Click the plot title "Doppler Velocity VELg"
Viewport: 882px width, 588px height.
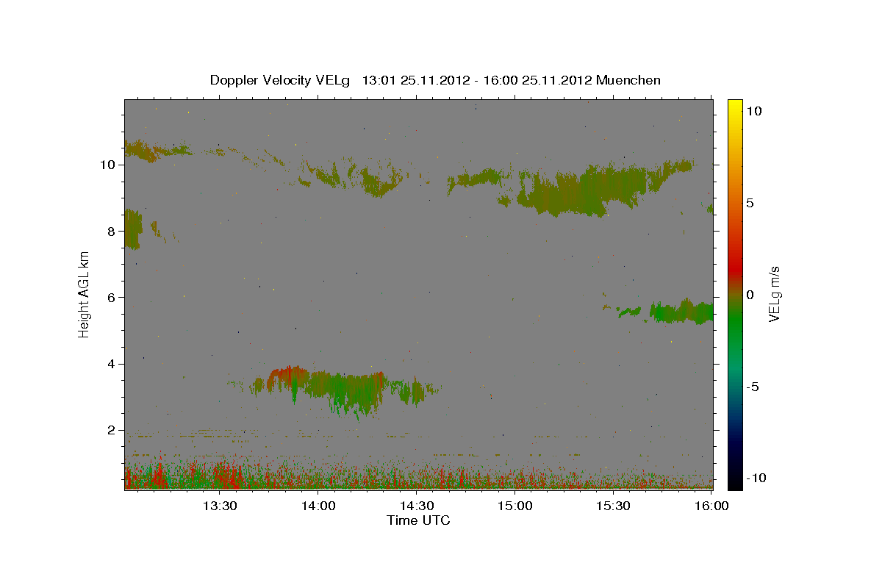[x=281, y=80]
